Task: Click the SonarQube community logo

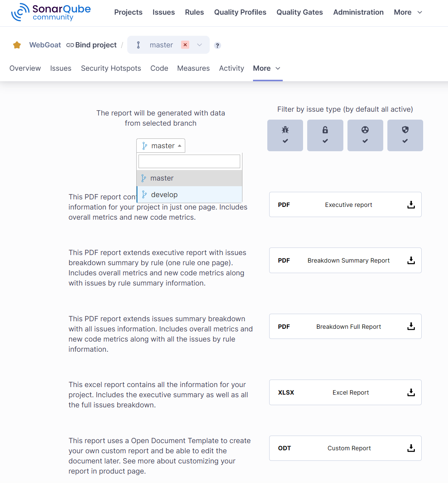Action: pos(51,12)
